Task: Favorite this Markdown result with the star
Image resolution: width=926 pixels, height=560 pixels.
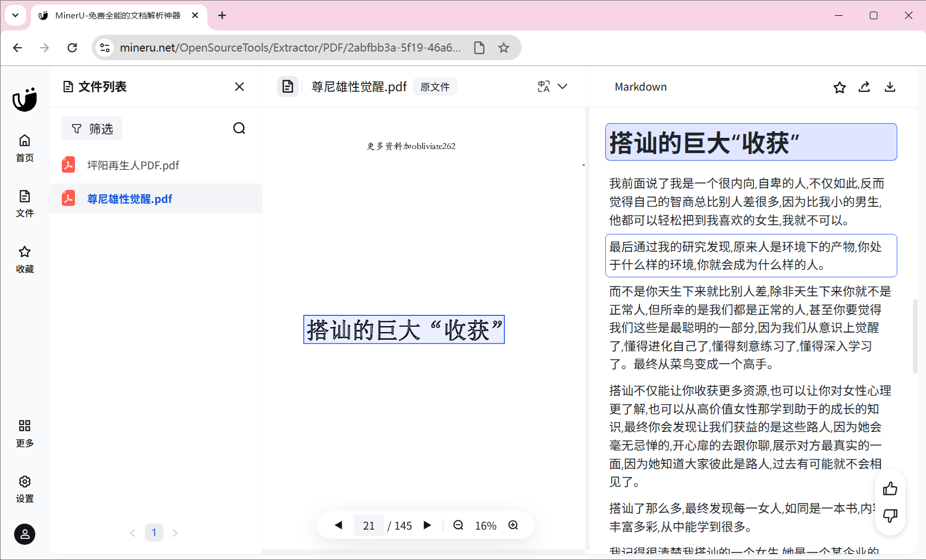Action: point(840,87)
